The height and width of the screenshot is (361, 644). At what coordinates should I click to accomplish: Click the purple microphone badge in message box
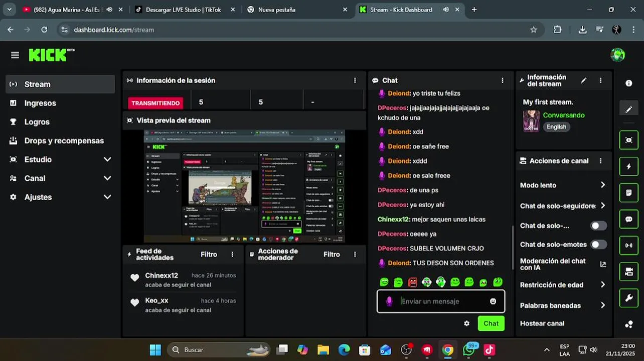coord(389,301)
